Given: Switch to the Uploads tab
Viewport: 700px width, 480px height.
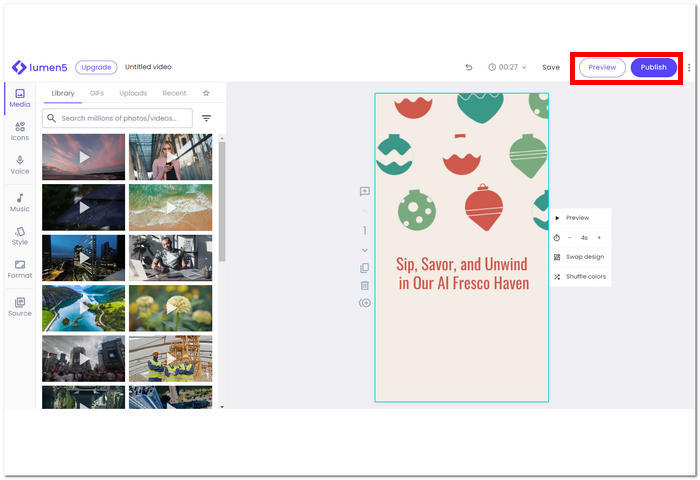Looking at the screenshot, I should (x=133, y=93).
